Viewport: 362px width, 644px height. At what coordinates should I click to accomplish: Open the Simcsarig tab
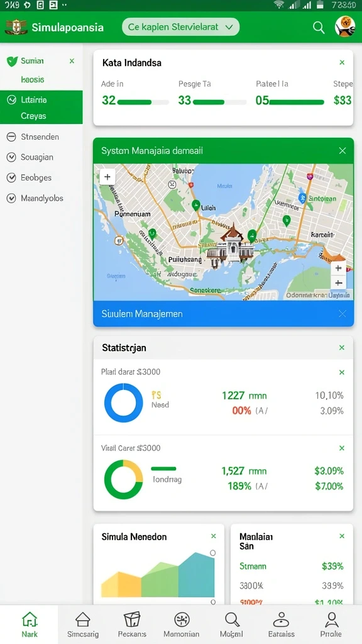[83, 625]
